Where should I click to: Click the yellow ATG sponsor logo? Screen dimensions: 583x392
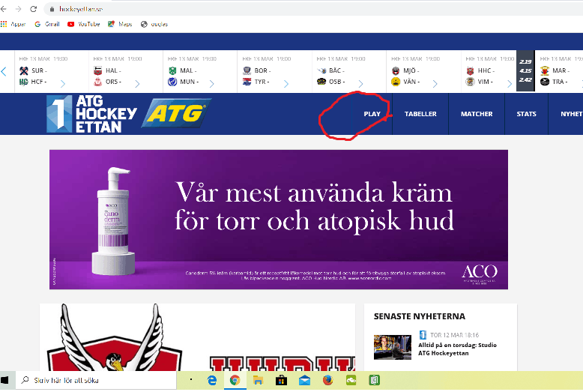pos(176,113)
